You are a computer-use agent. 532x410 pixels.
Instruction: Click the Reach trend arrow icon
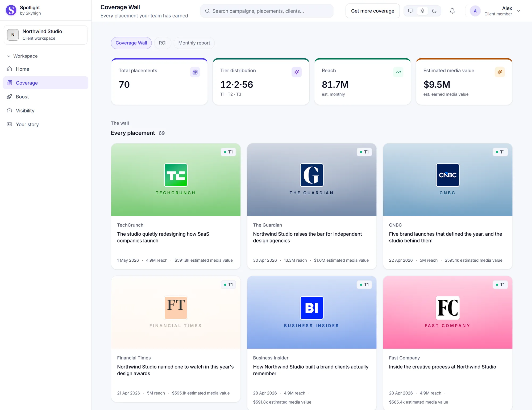(398, 72)
